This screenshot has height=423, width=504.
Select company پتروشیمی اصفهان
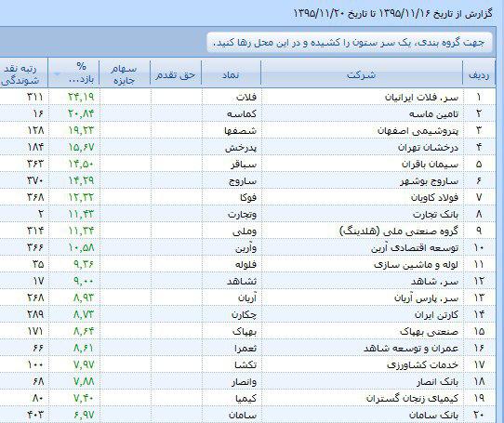pos(418,130)
